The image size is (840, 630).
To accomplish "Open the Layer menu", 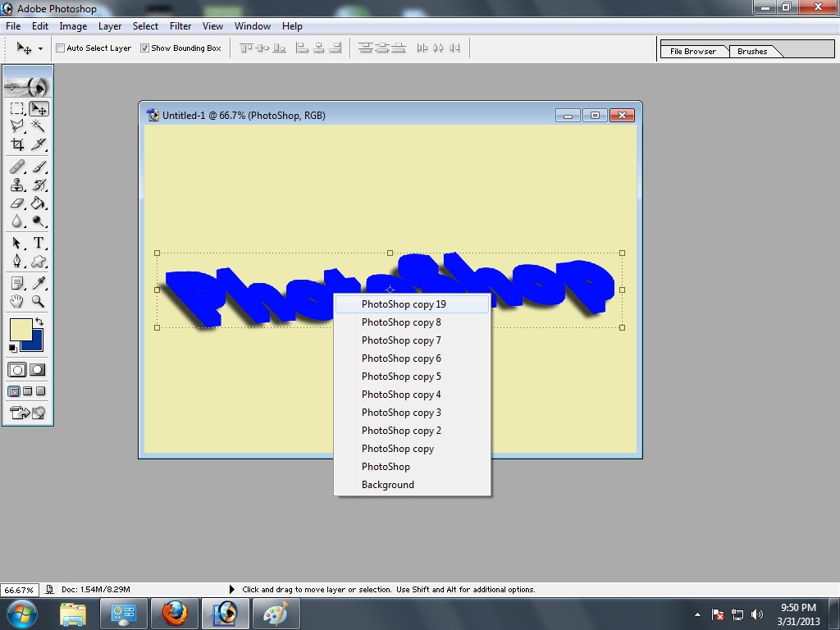I will (x=110, y=26).
